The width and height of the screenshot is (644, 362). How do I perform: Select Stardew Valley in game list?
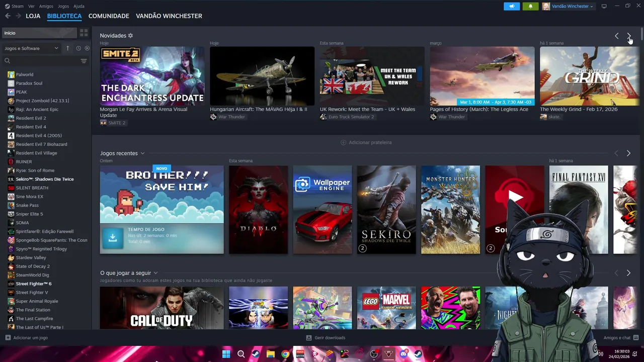pos(31,257)
